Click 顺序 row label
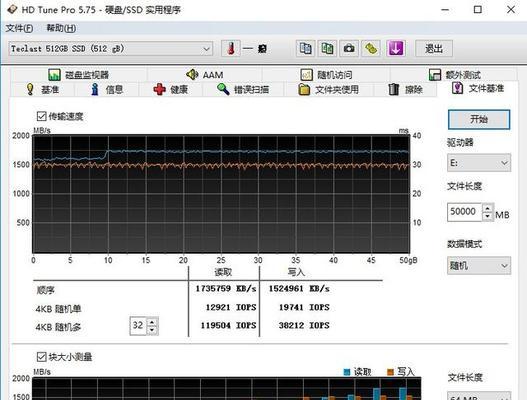Viewport: 527px width, 400px height. [45, 290]
